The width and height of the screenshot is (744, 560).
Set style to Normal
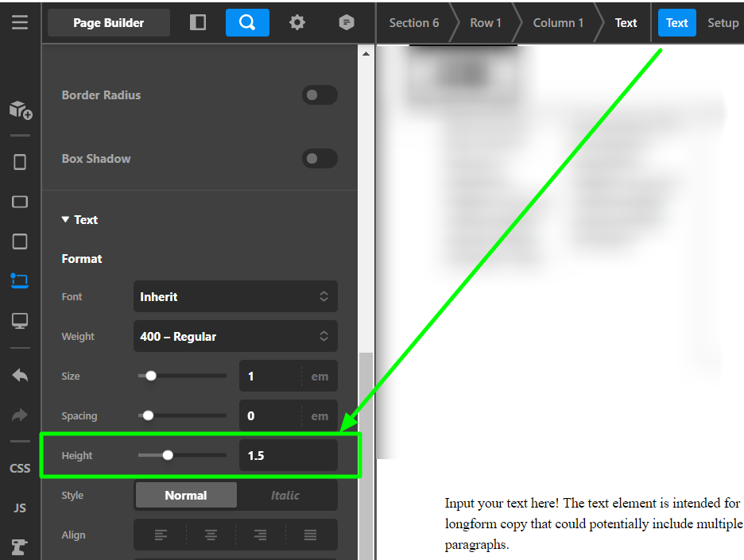tap(186, 495)
